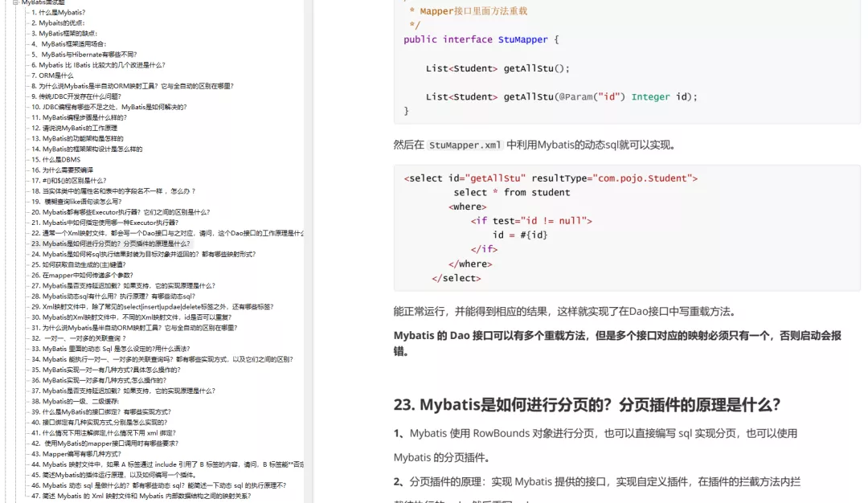Open item 29 about select|insert|updae|delete标签
Image resolution: width=868 pixels, height=503 pixels.
(152, 307)
